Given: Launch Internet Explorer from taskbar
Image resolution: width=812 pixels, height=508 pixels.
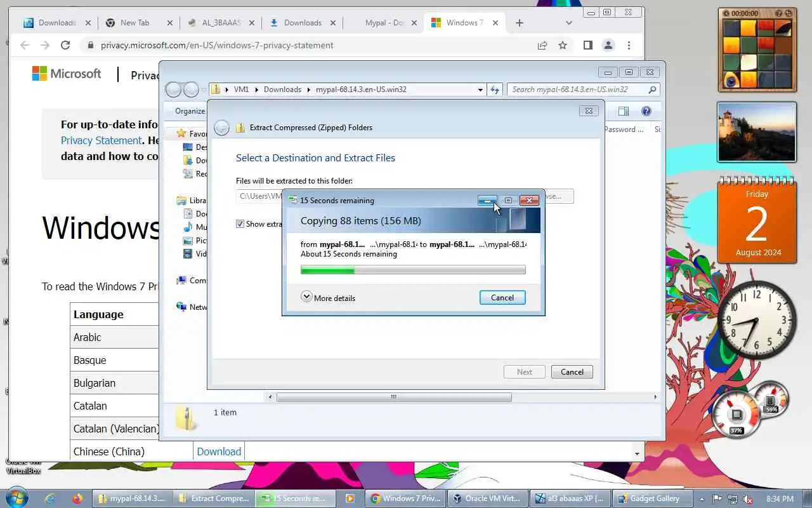Looking at the screenshot, I should tap(49, 498).
